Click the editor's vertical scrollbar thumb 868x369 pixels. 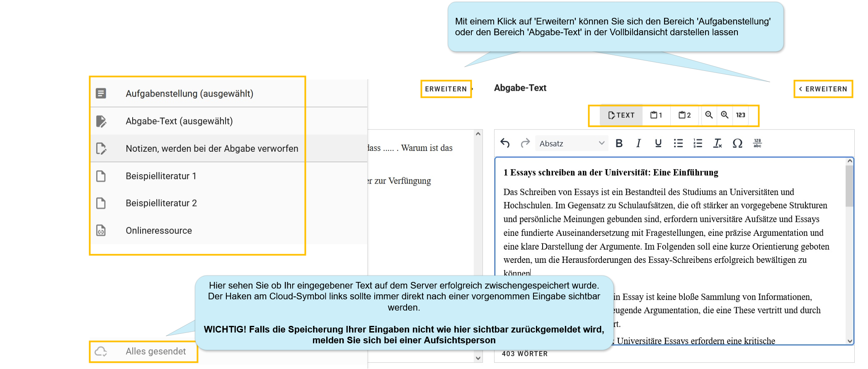click(850, 186)
